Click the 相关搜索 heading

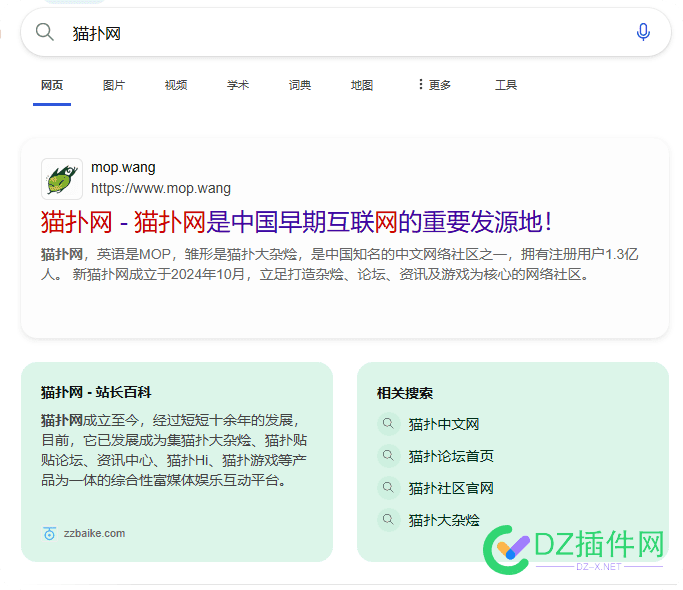pos(405,393)
